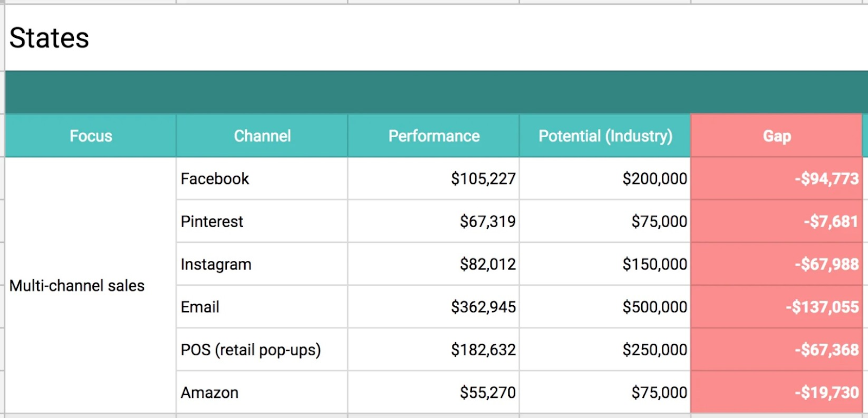Click the red Gap header cell
The height and width of the screenshot is (418, 868).
tap(776, 136)
